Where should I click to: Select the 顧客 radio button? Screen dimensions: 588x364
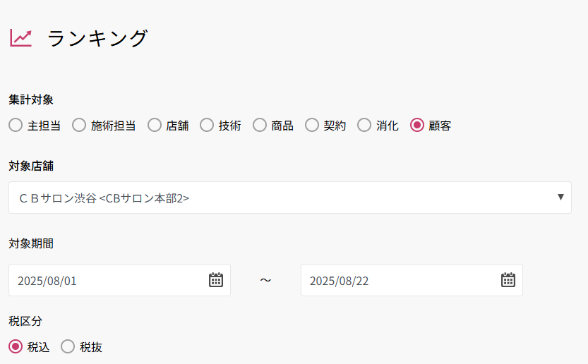point(417,126)
